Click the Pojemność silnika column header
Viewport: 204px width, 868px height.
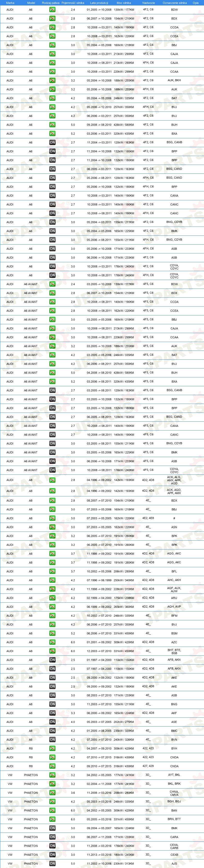point(73,3)
